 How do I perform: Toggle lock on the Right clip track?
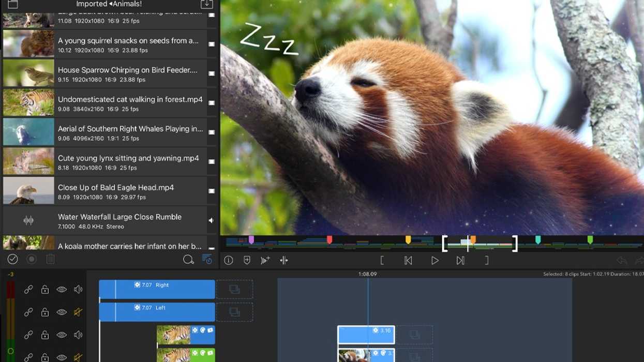pyautogui.click(x=45, y=290)
